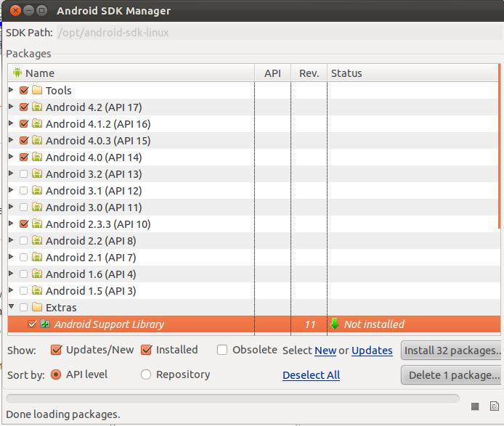This screenshot has height=426, width=504.
Task: Click the Android 2.1 (API 7) platform icon
Action: click(37, 257)
